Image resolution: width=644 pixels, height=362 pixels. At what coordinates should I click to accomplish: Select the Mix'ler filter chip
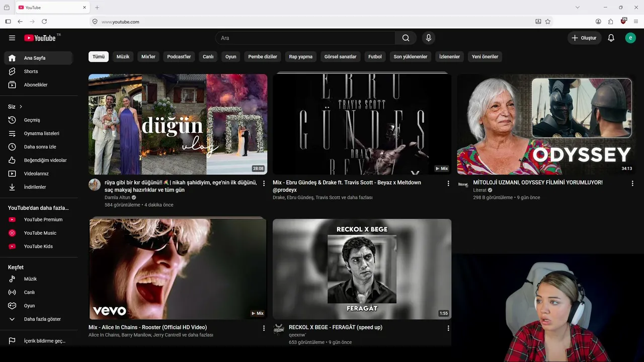(148, 57)
